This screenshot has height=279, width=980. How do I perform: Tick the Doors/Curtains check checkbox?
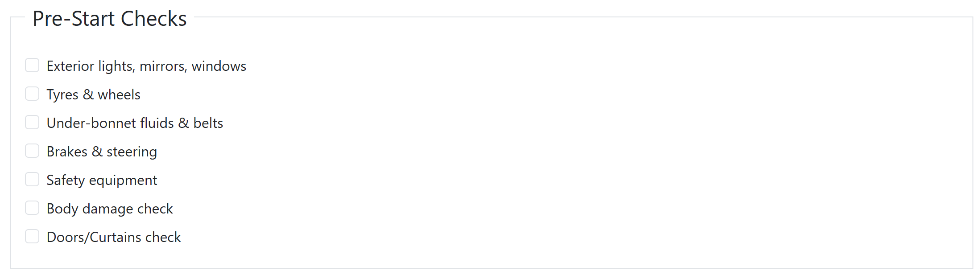click(32, 236)
